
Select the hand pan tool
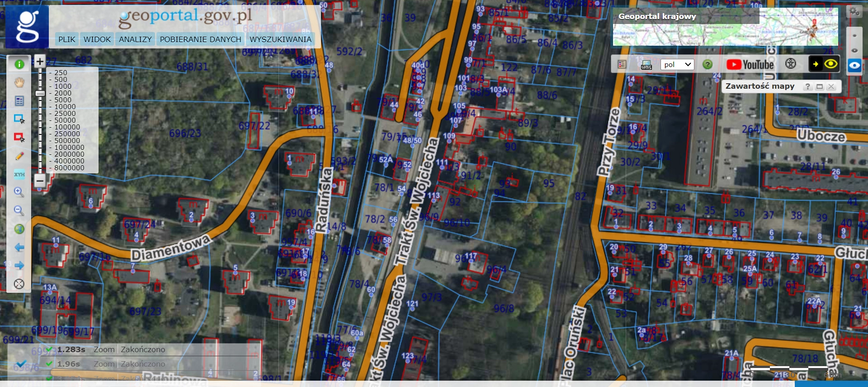(x=19, y=82)
